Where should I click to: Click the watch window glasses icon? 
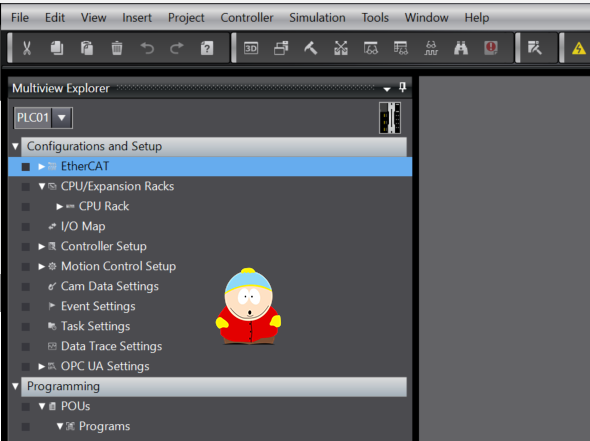coord(371,48)
